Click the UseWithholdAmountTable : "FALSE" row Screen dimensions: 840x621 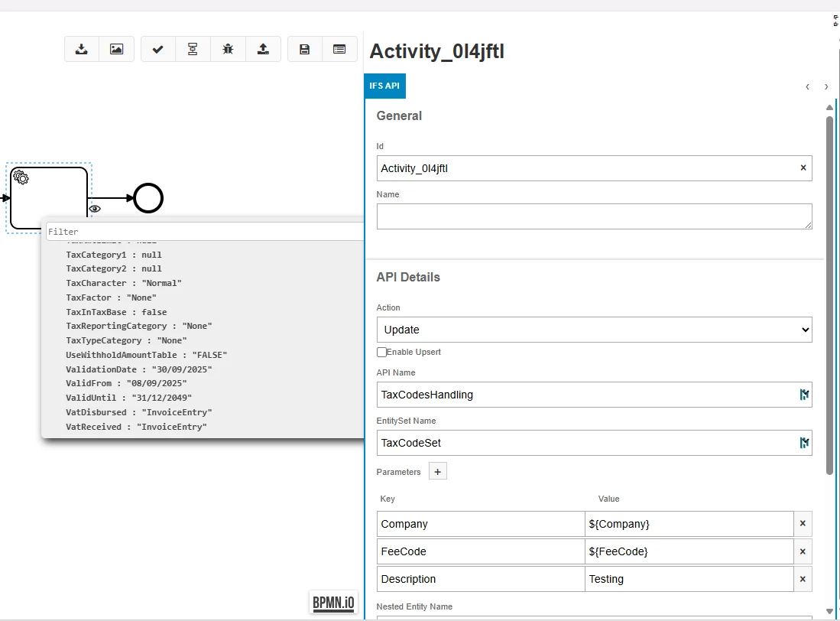(146, 355)
